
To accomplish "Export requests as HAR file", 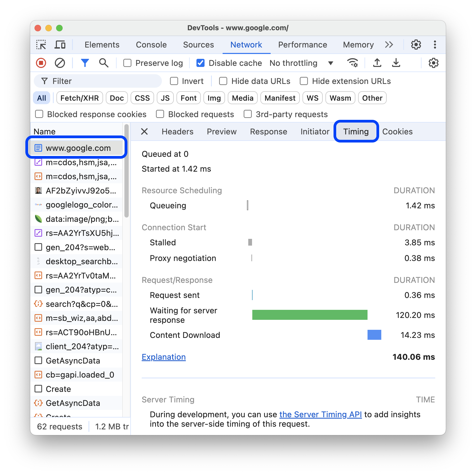I will tap(396, 63).
